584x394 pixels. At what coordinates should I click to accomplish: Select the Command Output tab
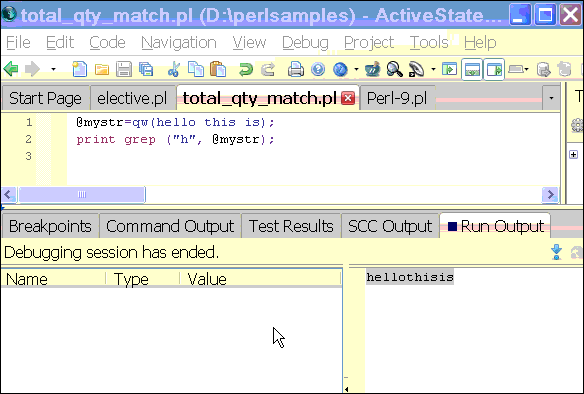170,226
